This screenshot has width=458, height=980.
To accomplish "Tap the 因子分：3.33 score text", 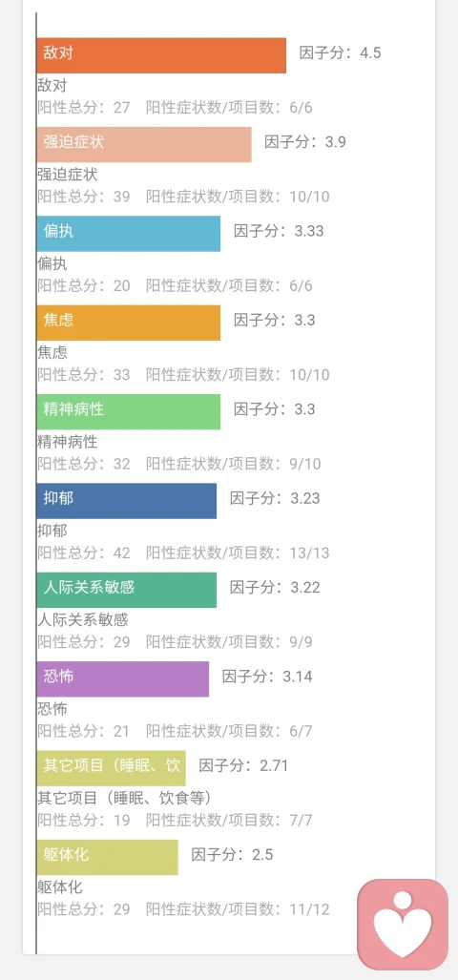I will click(x=279, y=231).
